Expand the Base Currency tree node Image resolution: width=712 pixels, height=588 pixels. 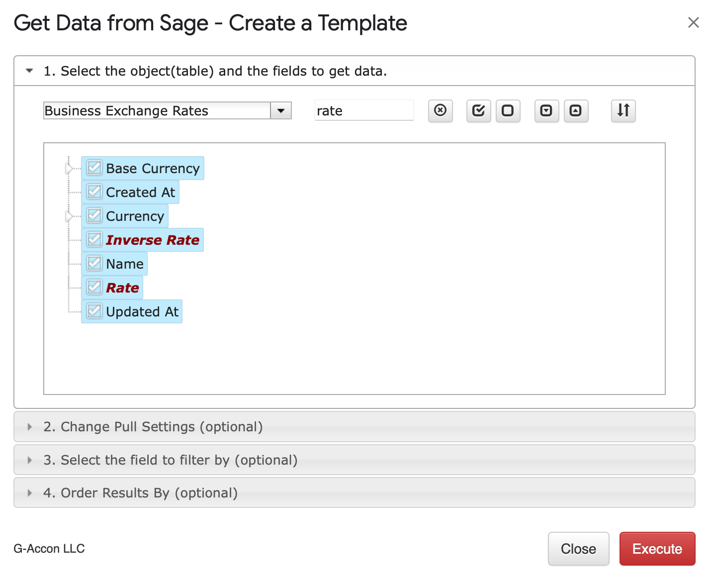tap(69, 169)
